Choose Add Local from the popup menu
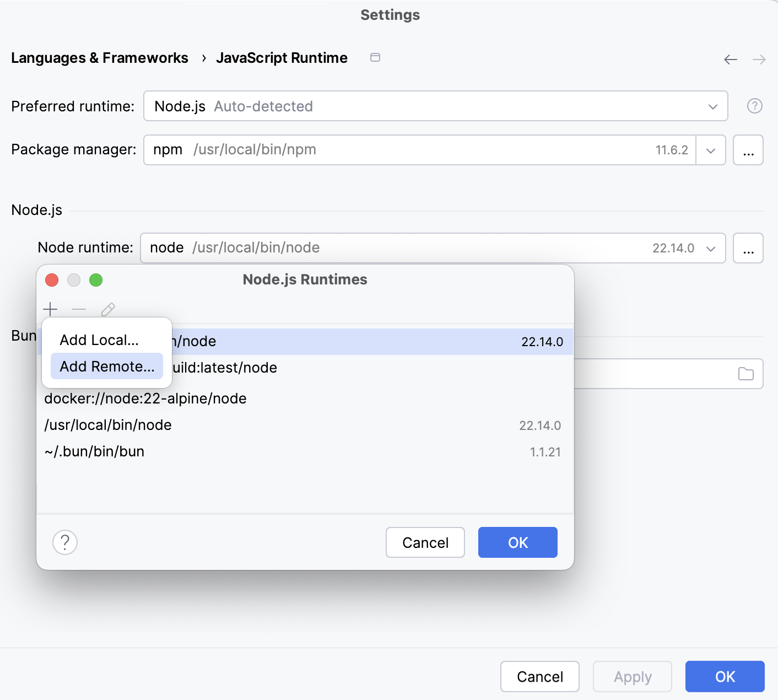778x700 pixels. [100, 340]
